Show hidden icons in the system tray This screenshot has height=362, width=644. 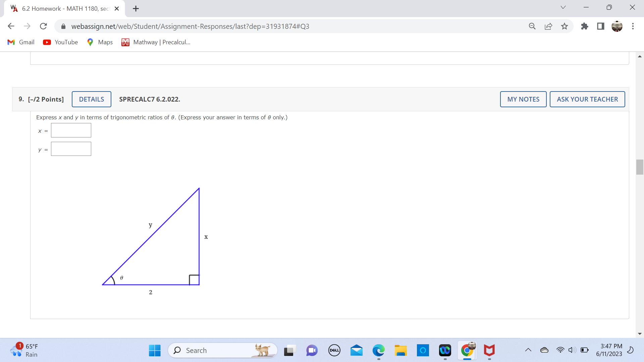pyautogui.click(x=528, y=350)
